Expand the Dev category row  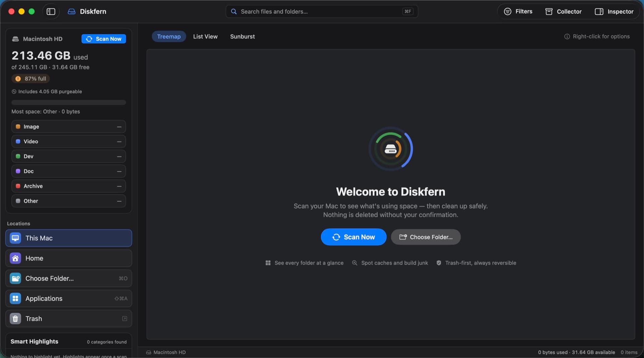point(69,156)
